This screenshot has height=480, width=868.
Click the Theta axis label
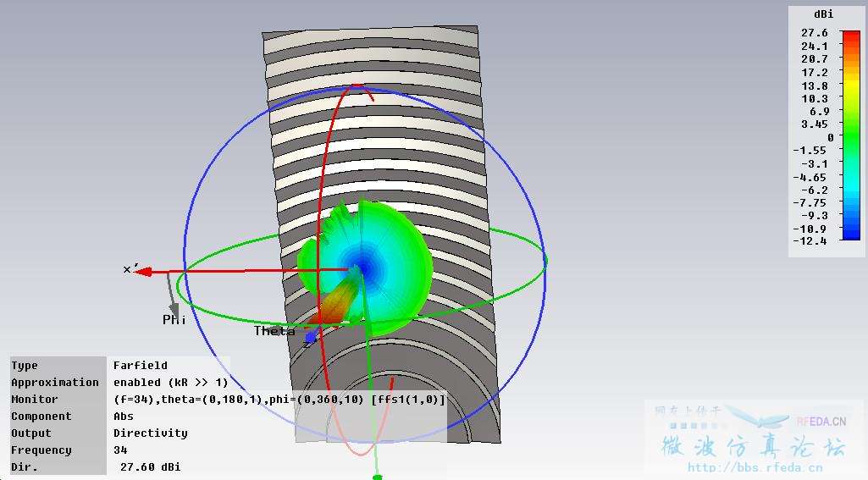274,330
